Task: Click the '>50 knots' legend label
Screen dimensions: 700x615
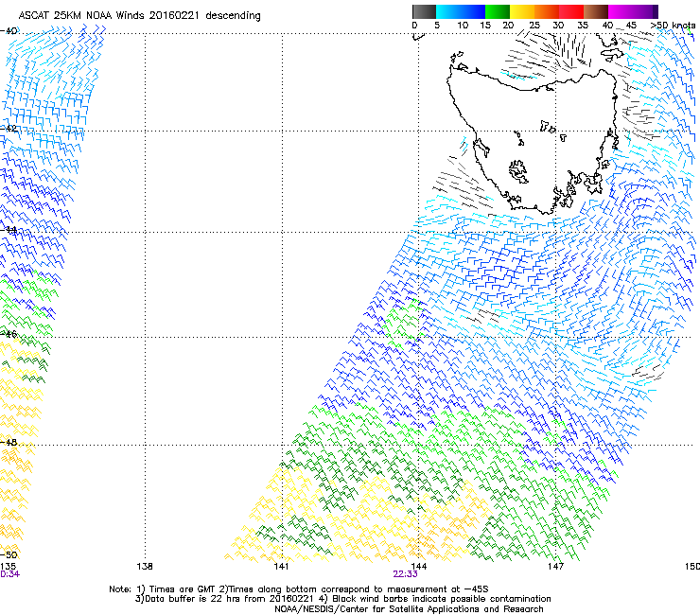Action: click(673, 26)
